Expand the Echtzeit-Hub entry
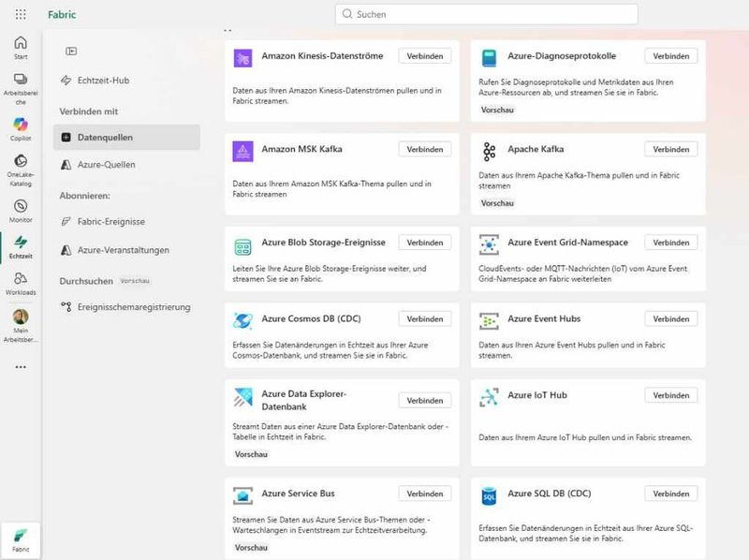This screenshot has width=749, height=560. click(x=97, y=81)
